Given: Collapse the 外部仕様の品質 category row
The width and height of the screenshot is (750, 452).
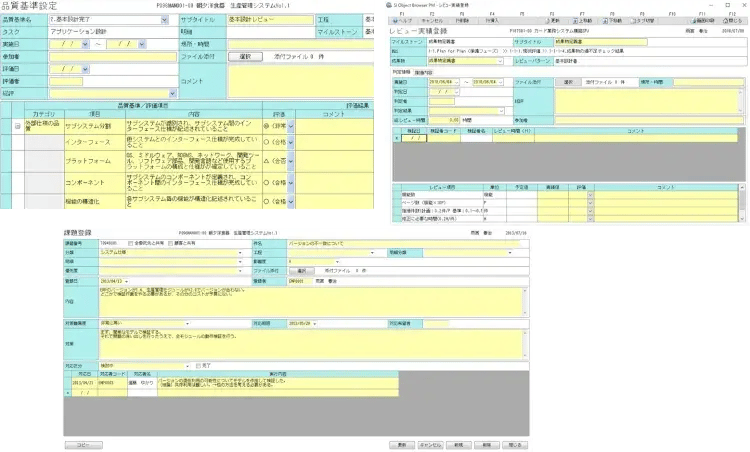Looking at the screenshot, I should [17, 126].
